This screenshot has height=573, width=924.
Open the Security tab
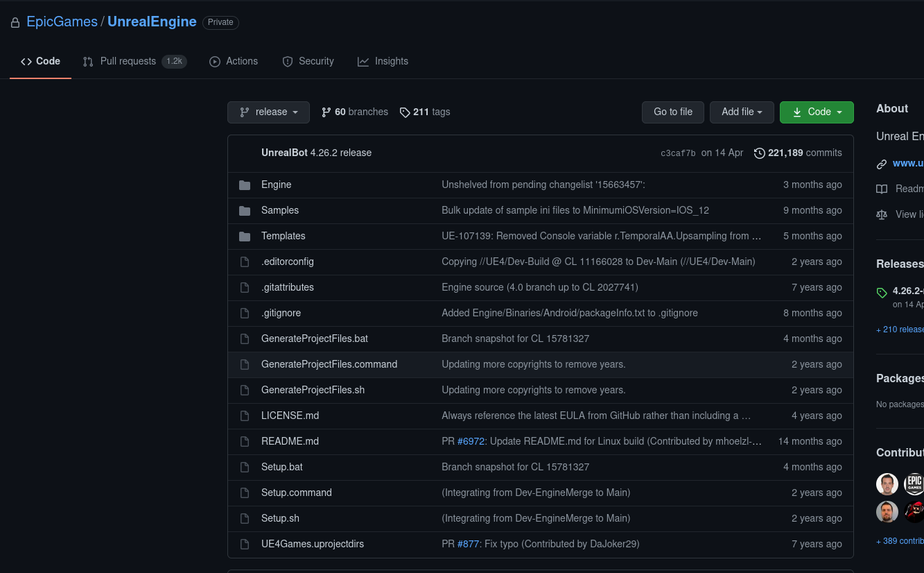coord(308,61)
